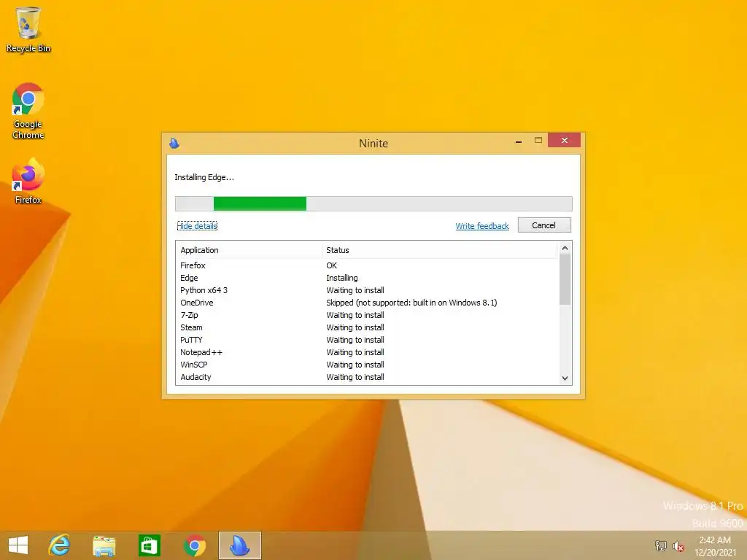Click the details list scrollbar thumb
Viewport: 747px width, 560px height.
click(565, 279)
